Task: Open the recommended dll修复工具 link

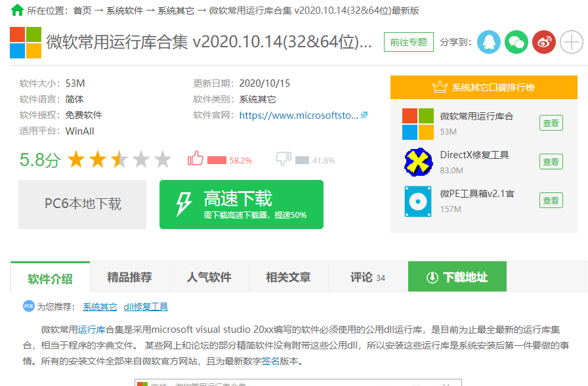Action: (146, 307)
